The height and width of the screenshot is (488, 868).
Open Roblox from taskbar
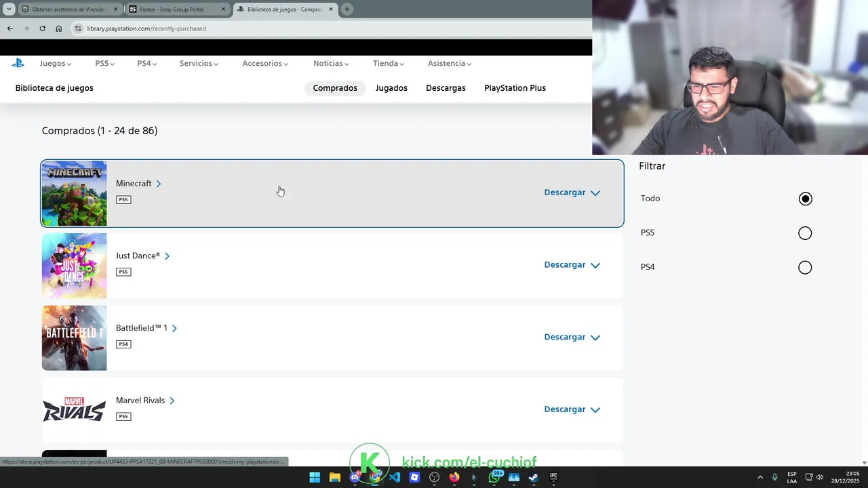pos(414,477)
